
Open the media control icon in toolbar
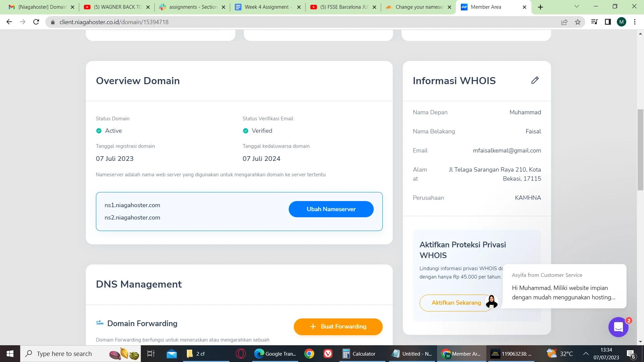tap(594, 22)
